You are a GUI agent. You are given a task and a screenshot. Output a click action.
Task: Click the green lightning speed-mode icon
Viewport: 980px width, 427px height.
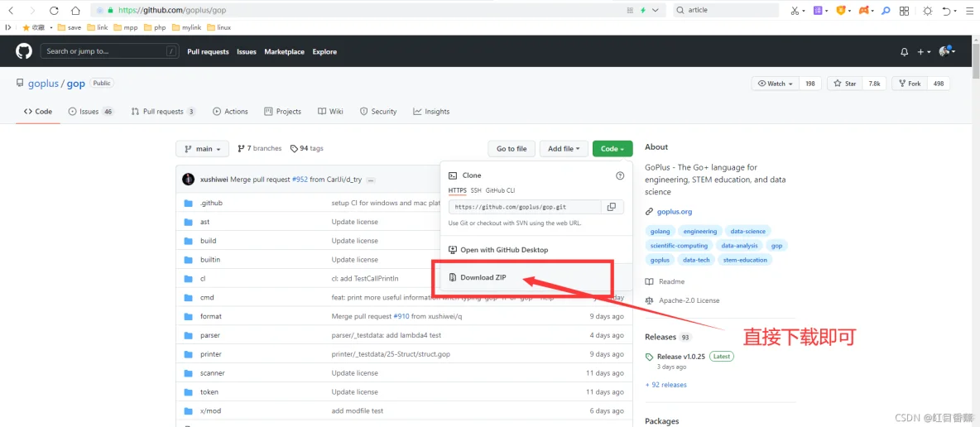coord(642,11)
